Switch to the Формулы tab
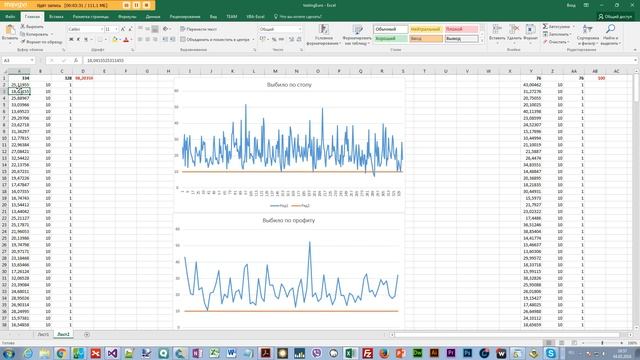The width and height of the screenshot is (640, 360). click(x=127, y=17)
